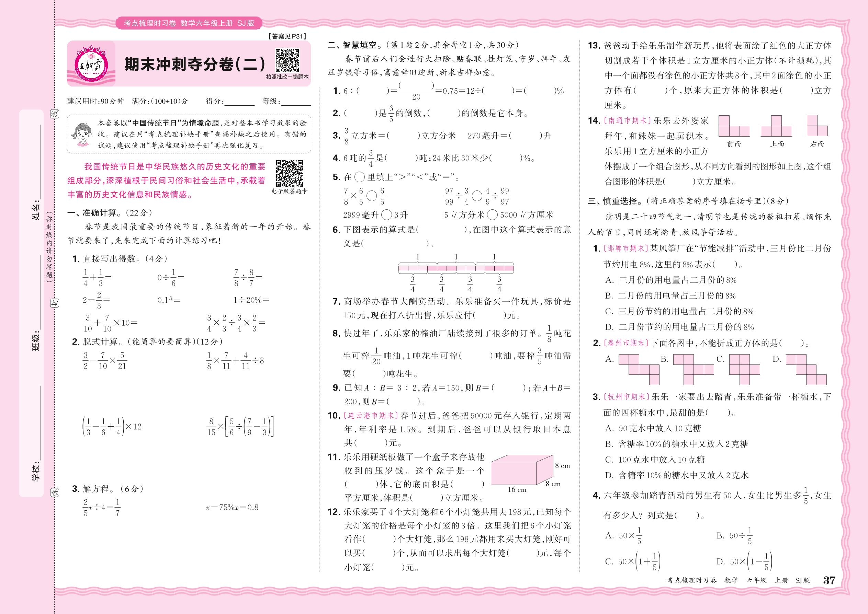Click the QR code beside the exam title
Screen dimensions: 868x614
(x=287, y=60)
